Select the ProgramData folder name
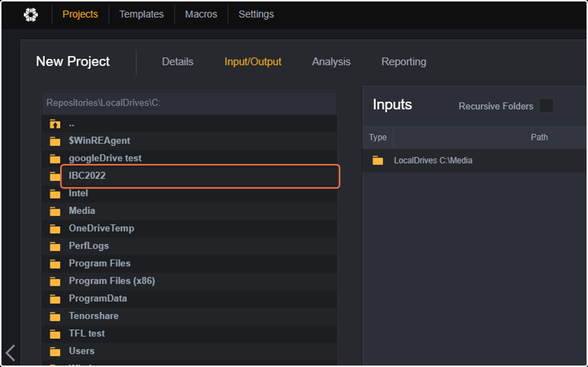The image size is (588, 367). point(98,298)
